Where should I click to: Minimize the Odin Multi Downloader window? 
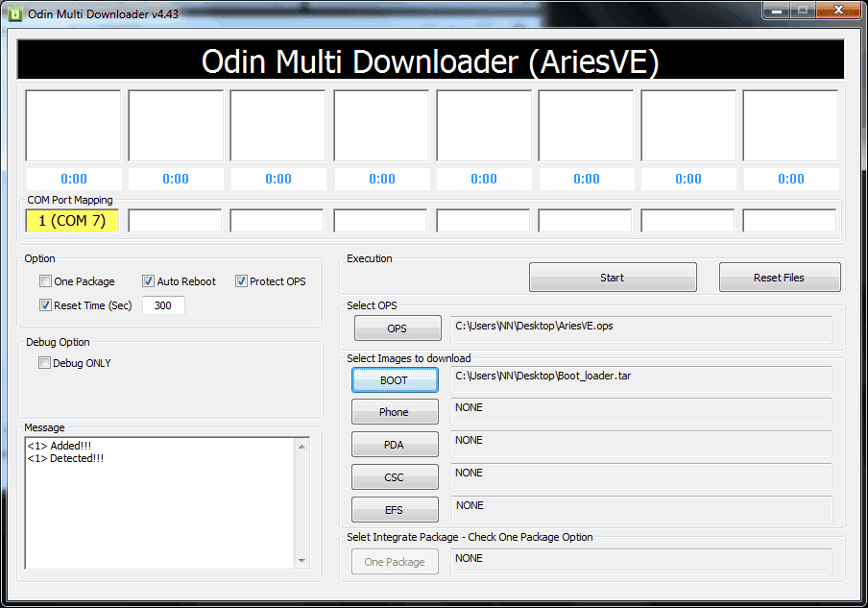777,10
